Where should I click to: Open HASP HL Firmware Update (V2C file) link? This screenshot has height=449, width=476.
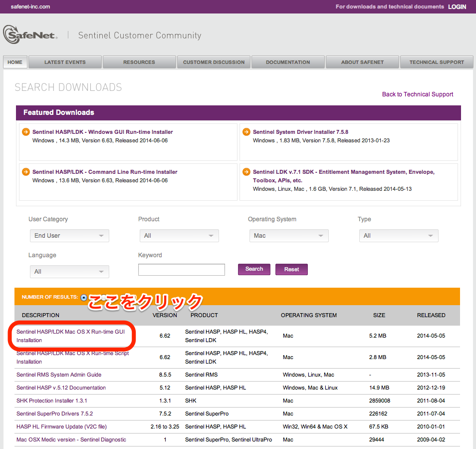(x=62, y=427)
